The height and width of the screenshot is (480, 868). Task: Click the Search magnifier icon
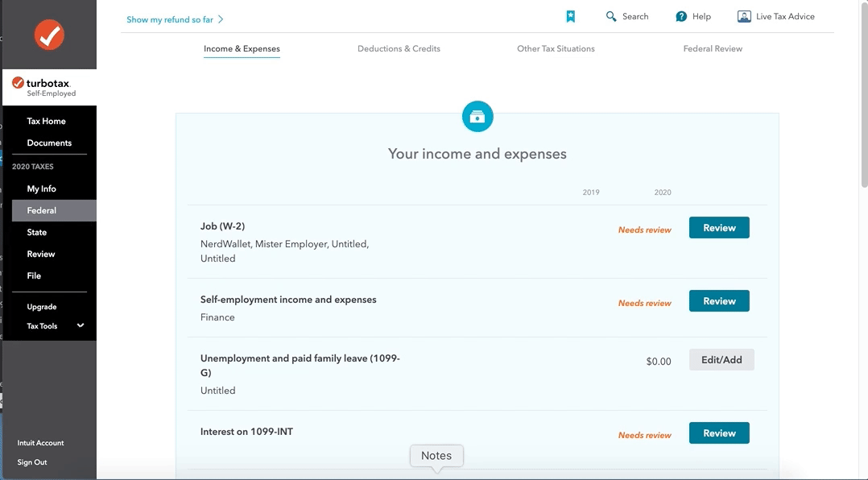pos(611,17)
